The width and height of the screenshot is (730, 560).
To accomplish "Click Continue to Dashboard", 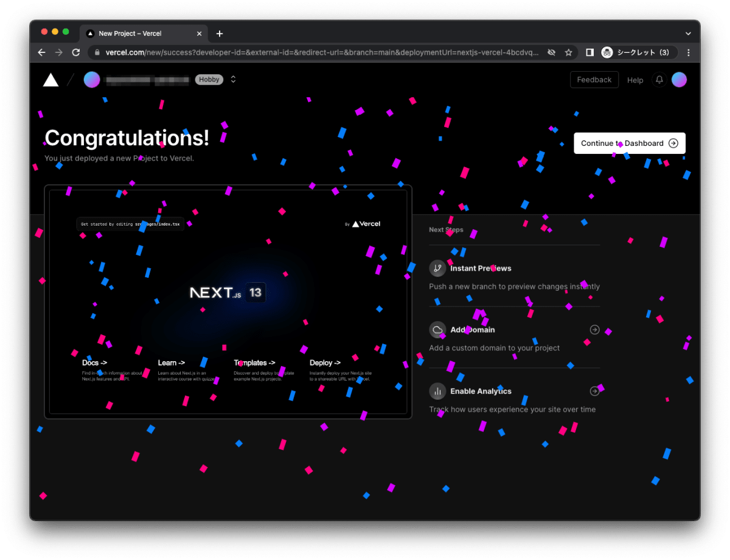I will (x=629, y=143).
